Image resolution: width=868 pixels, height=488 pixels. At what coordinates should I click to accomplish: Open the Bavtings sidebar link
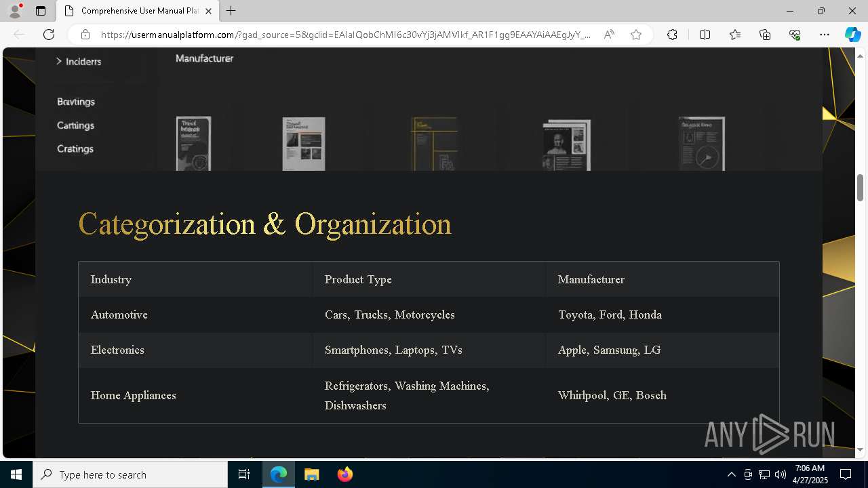(76, 102)
